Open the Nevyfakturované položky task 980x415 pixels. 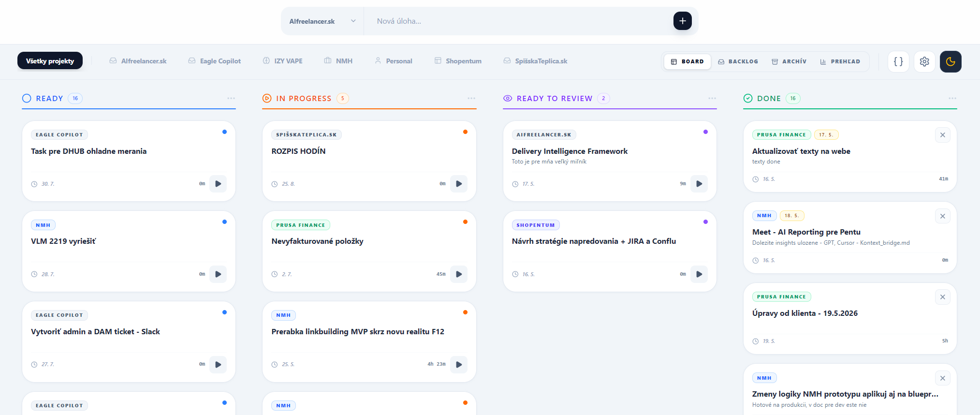click(317, 241)
